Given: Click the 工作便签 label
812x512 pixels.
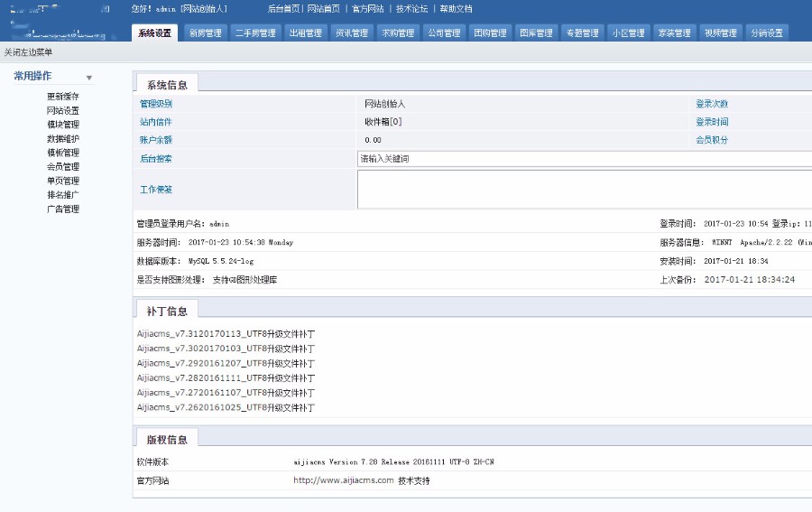Looking at the screenshot, I should [156, 189].
